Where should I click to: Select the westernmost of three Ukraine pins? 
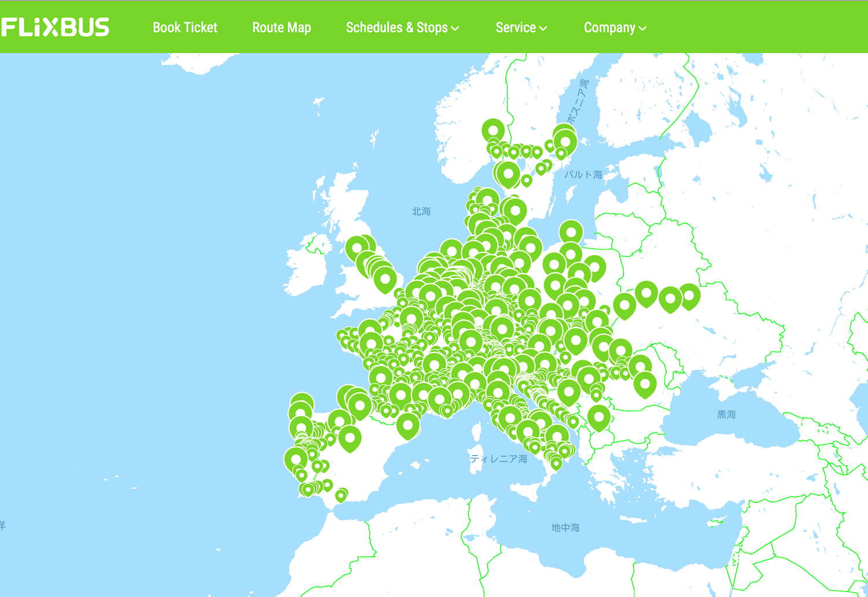pyautogui.click(x=646, y=294)
